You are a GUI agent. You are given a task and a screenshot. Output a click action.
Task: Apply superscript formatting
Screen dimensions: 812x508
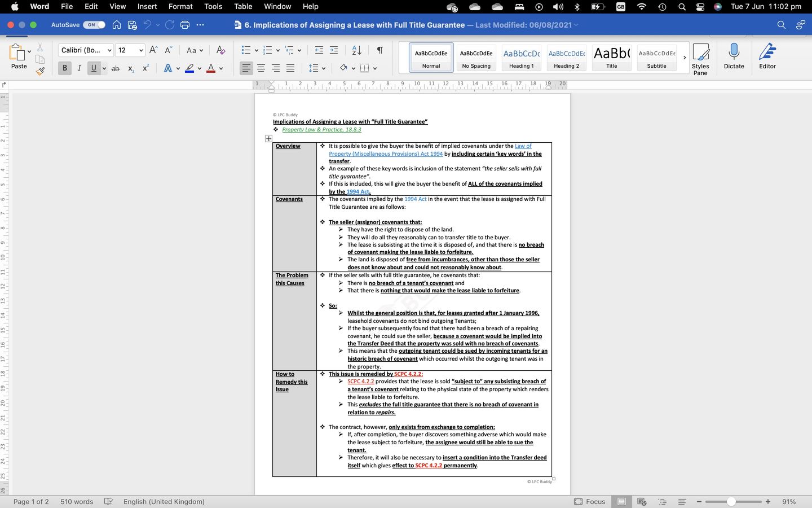pos(145,68)
